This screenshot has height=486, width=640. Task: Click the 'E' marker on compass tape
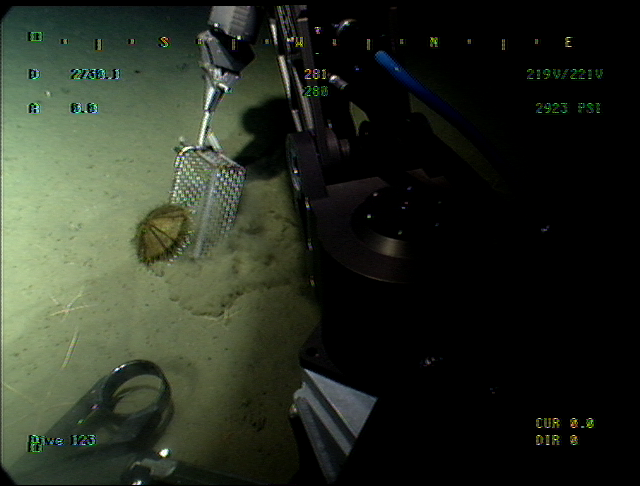point(568,42)
